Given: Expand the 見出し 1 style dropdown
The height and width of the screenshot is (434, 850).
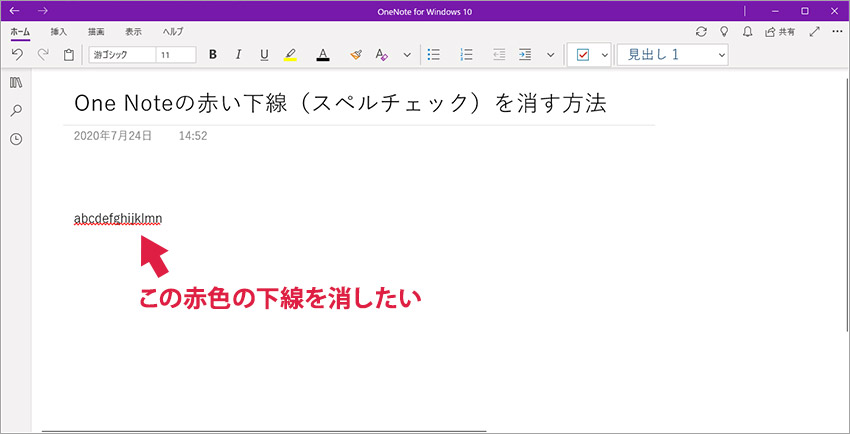Looking at the screenshot, I should tap(722, 55).
